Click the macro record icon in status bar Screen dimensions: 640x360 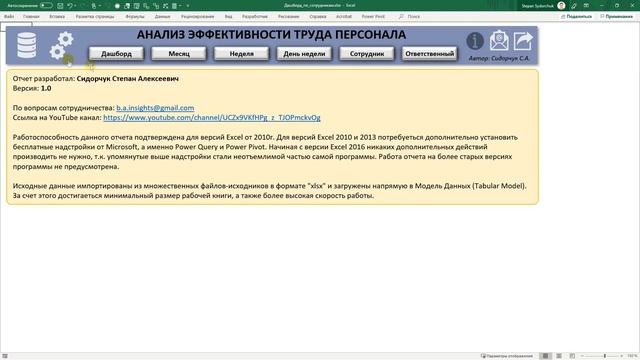[x=5, y=356]
